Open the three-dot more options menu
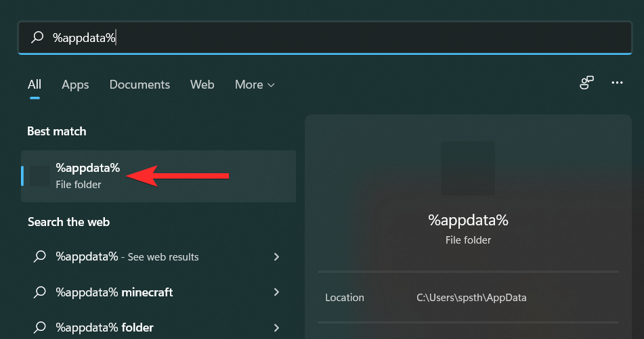The width and height of the screenshot is (644, 339). click(x=617, y=83)
